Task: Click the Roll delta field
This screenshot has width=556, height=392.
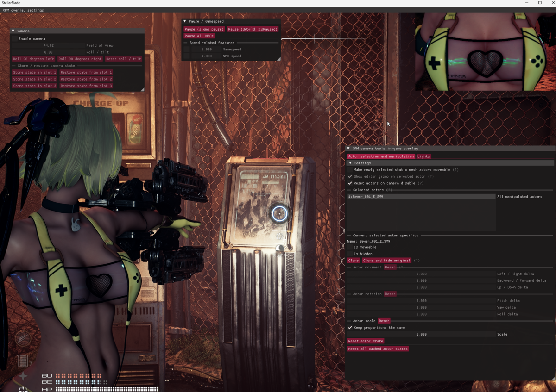Action: [x=421, y=314]
